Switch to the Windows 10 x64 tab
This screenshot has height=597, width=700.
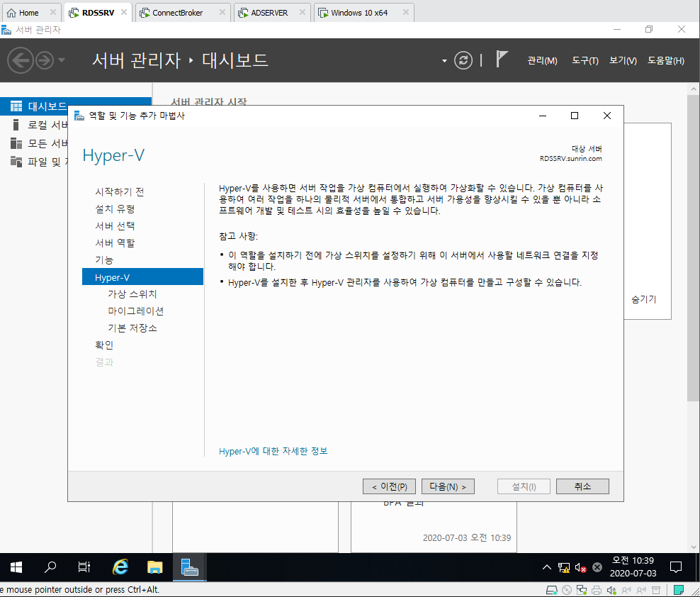coord(359,13)
